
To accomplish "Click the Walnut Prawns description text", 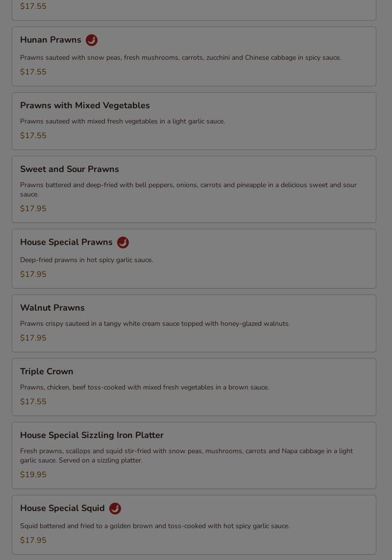I will tap(155, 324).
